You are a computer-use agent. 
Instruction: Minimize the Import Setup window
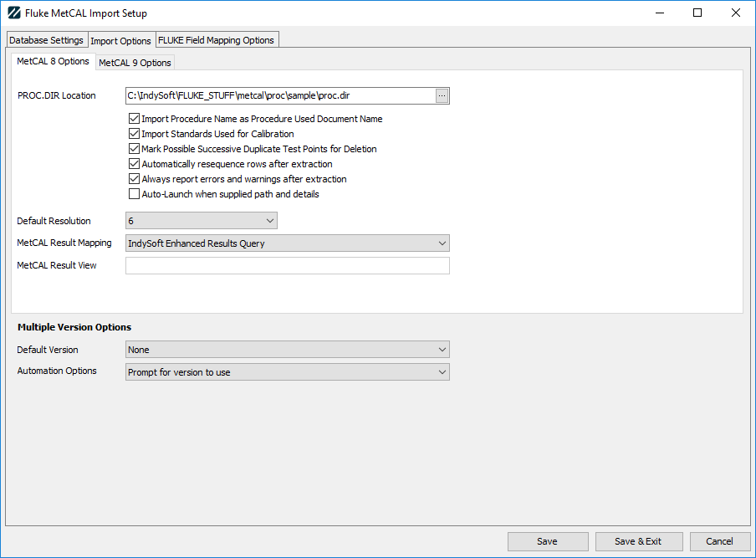point(659,13)
